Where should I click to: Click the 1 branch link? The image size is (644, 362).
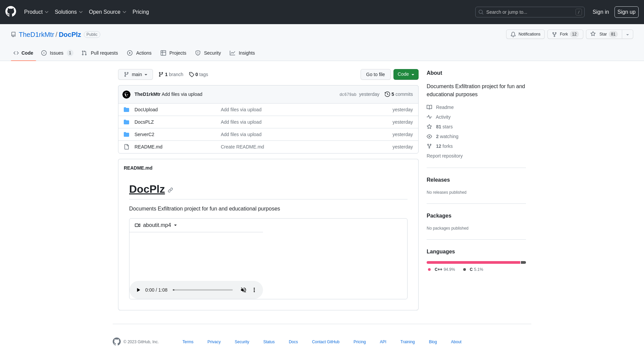(x=171, y=74)
